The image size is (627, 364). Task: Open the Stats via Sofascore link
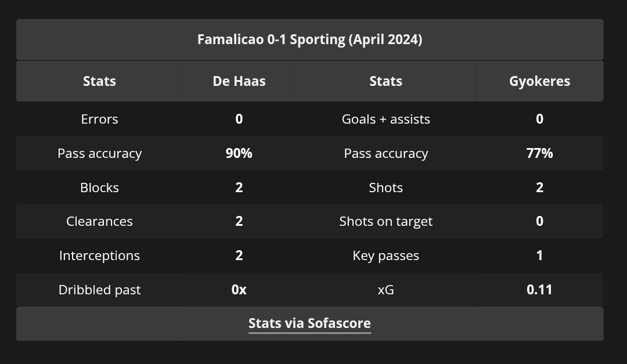(309, 323)
